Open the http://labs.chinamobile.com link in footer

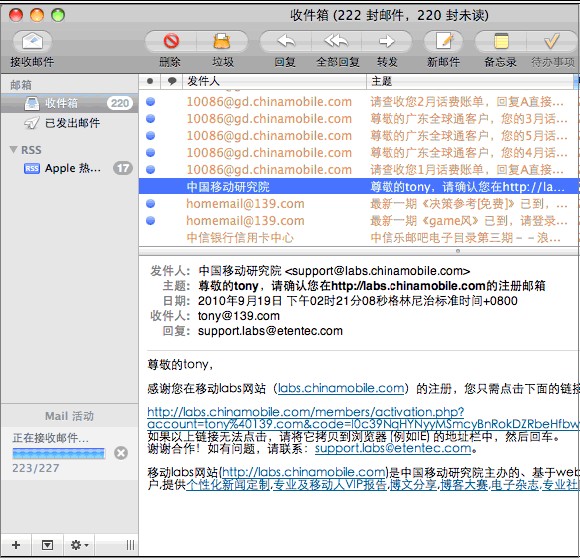point(304,472)
